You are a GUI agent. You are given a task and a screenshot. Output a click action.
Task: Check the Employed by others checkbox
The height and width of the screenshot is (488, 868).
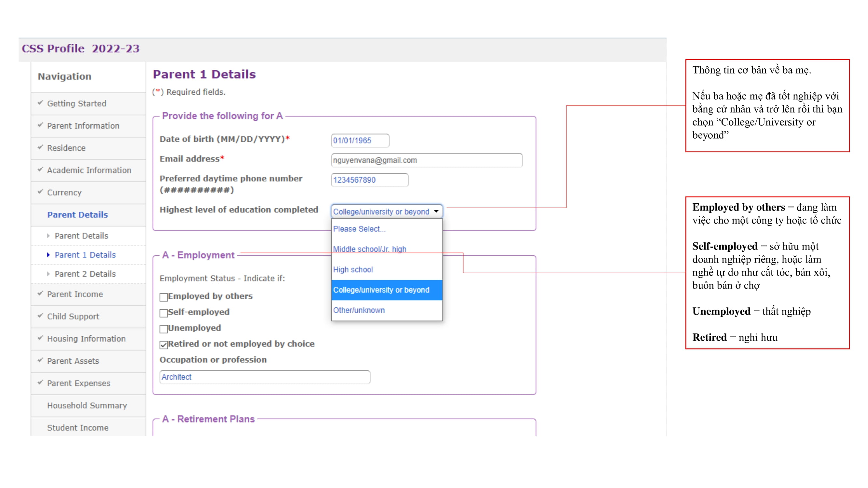(164, 297)
